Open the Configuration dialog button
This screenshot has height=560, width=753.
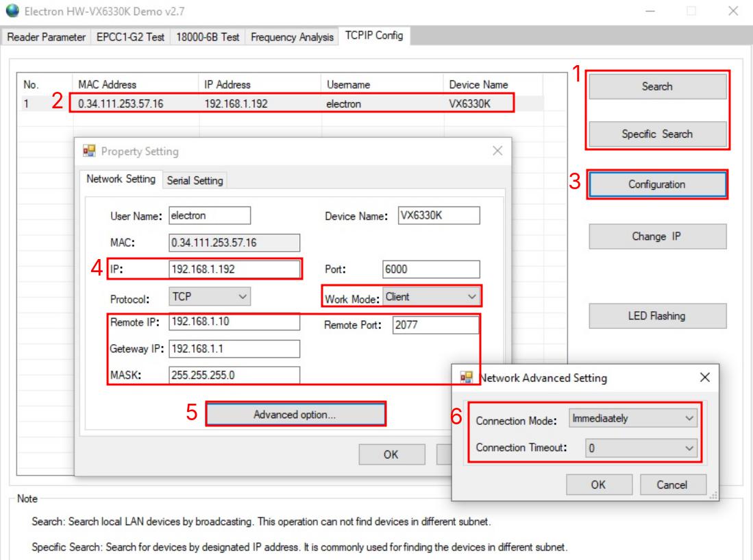657,184
